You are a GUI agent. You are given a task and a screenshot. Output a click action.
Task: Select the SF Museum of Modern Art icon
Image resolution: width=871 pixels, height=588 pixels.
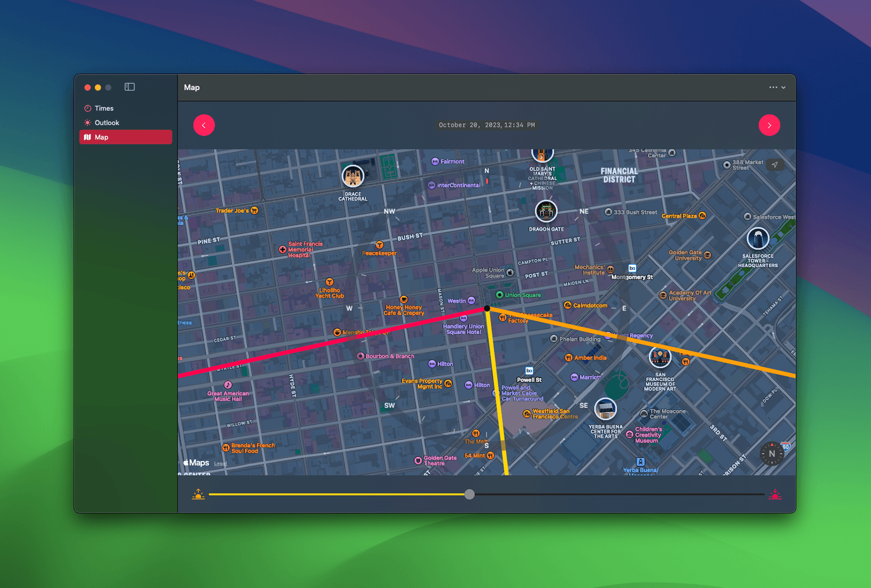[x=660, y=356]
